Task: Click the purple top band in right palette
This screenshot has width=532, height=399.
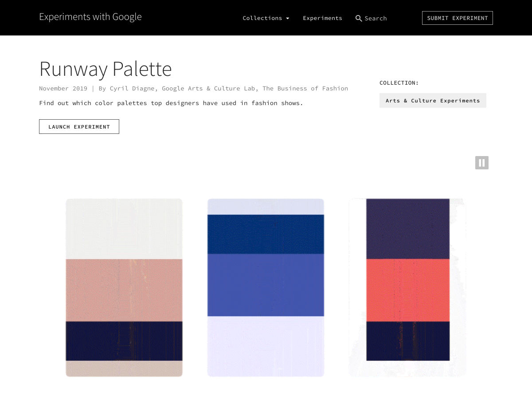Action: [x=408, y=228]
